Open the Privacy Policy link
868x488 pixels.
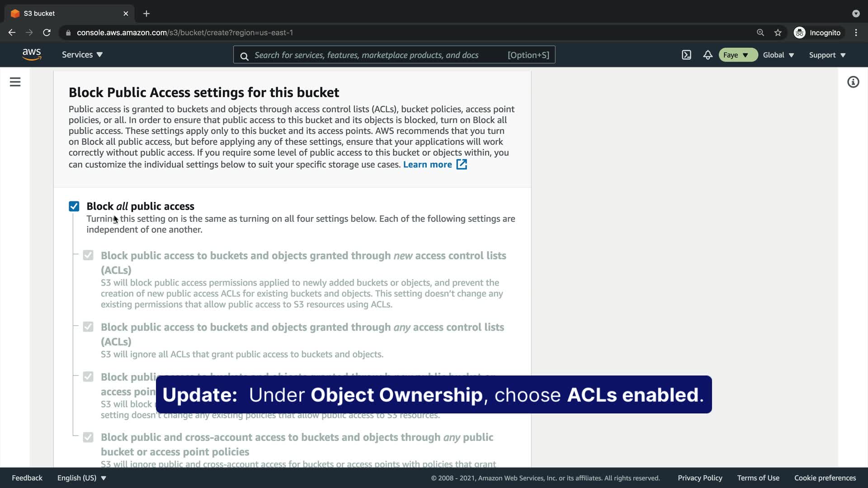[x=699, y=478]
